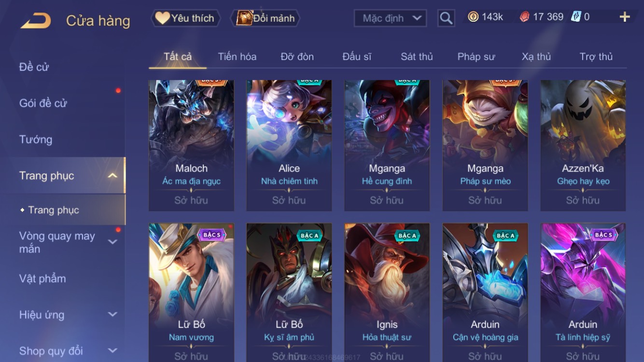This screenshot has width=644, height=362.
Task: Open the Gói đề cử category
Action: click(43, 103)
